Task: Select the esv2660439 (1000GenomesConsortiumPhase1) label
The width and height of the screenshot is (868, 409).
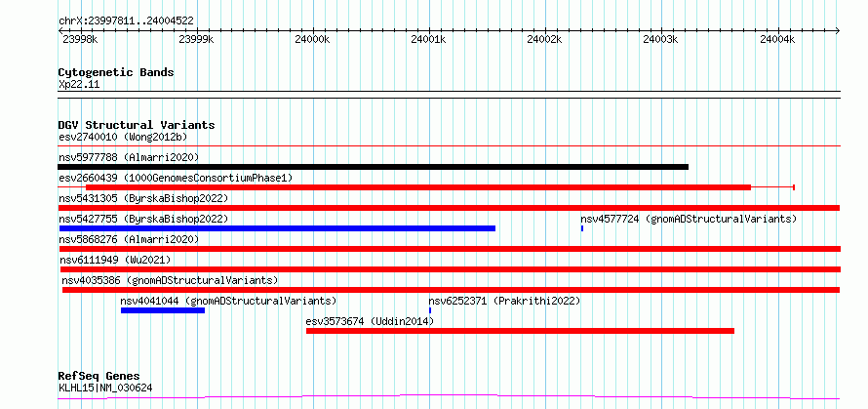Action: [175, 178]
